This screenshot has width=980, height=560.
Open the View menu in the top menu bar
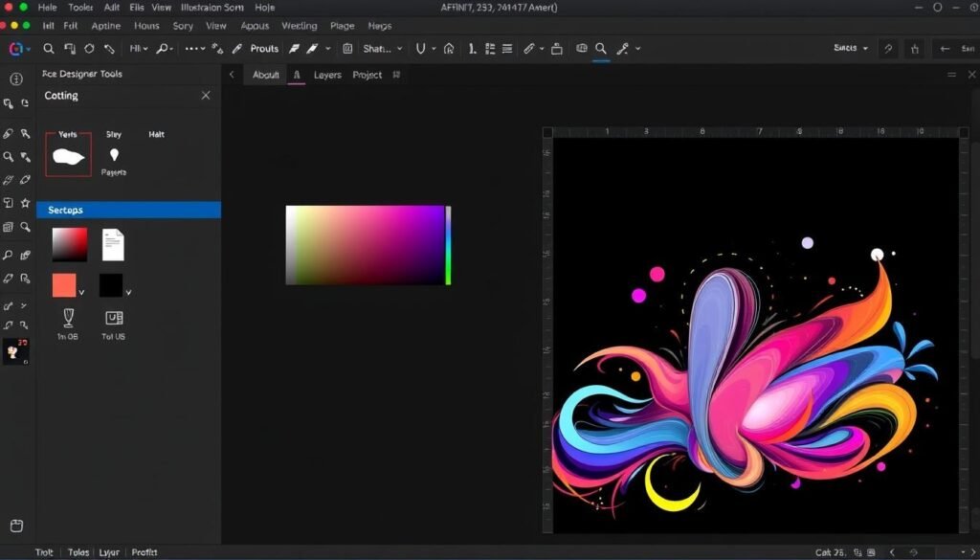coord(162,7)
